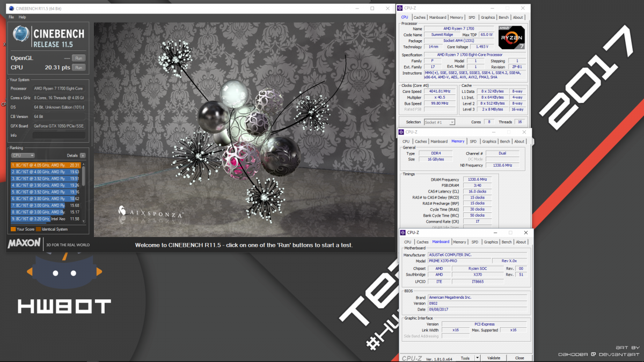This screenshot has height=362, width=644.
Task: Click Core Voltage value 1.493 V
Action: point(481,47)
